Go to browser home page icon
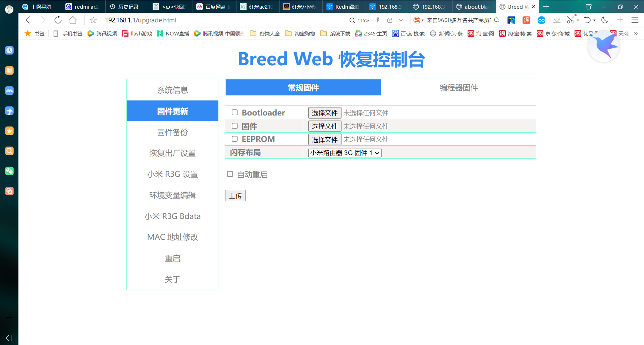Image resolution: width=644 pixels, height=345 pixels. (x=73, y=20)
